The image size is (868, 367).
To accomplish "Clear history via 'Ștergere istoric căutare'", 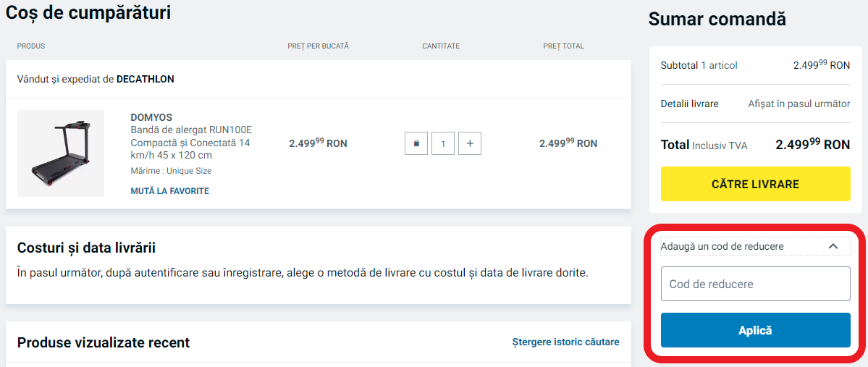I will (565, 342).
